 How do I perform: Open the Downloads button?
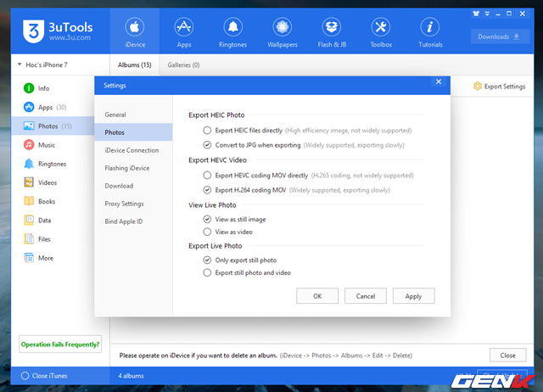(x=500, y=36)
